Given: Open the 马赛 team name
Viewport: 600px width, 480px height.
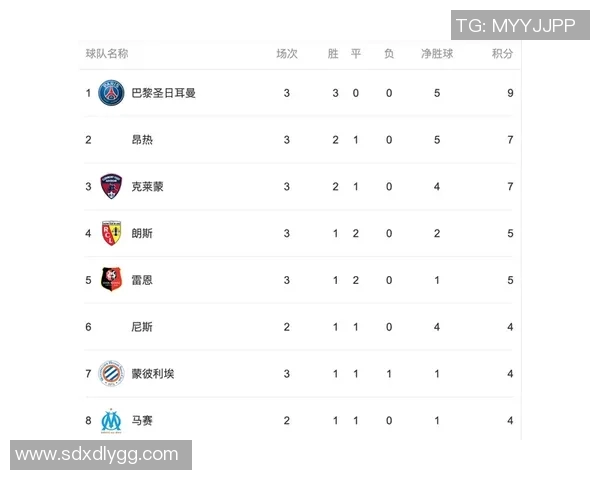Looking at the screenshot, I should click(x=142, y=421).
